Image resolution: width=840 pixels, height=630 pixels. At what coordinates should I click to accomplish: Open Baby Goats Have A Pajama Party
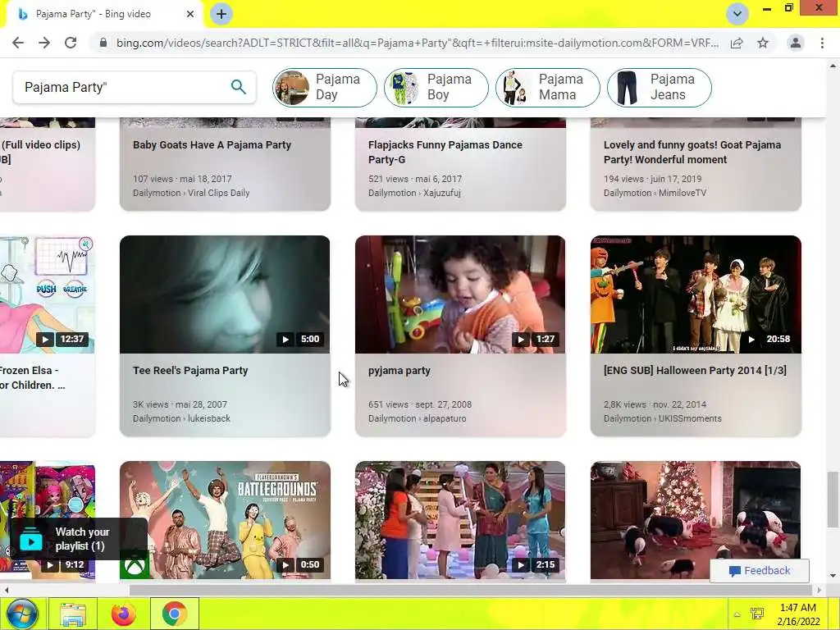tap(212, 144)
